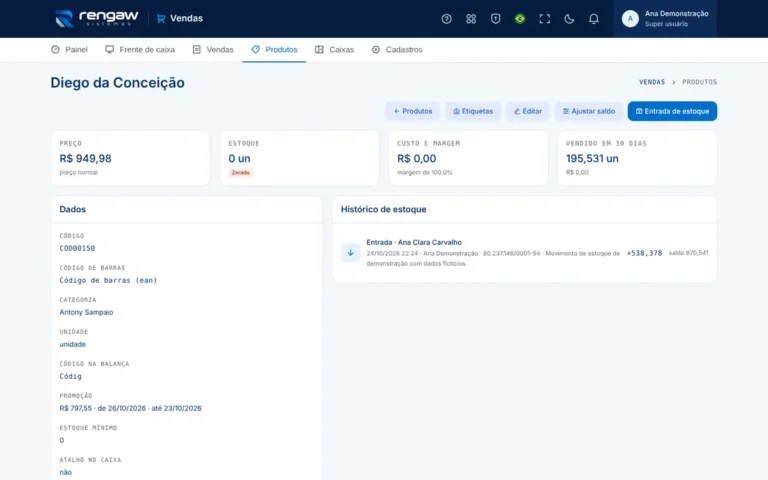Click the Códig scale code value
This screenshot has height=480, width=768.
71,376
